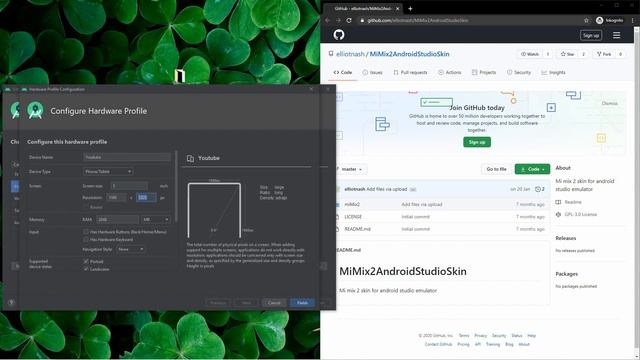Expand the green Code download dropdown
The image size is (640, 360).
click(x=532, y=169)
